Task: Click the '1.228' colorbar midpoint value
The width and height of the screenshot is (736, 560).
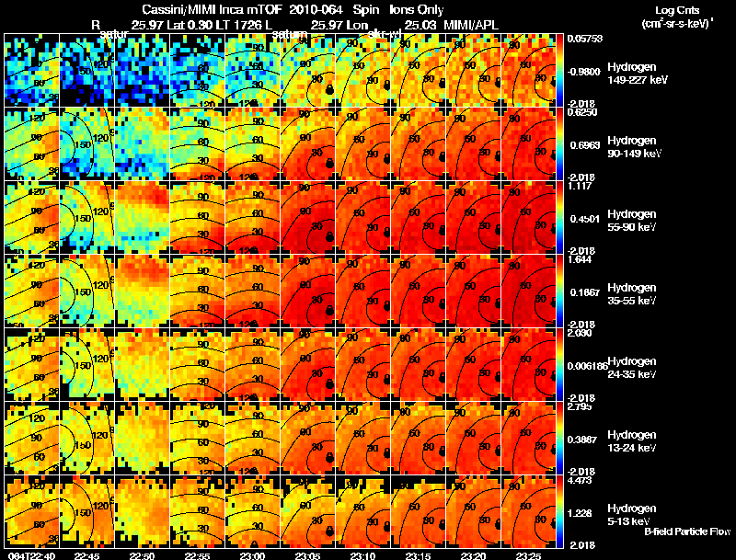Action: (580, 514)
